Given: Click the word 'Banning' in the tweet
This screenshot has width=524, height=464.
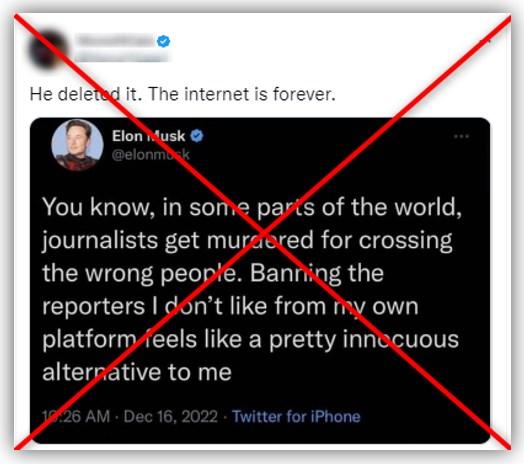Looking at the screenshot, I should point(296,274).
